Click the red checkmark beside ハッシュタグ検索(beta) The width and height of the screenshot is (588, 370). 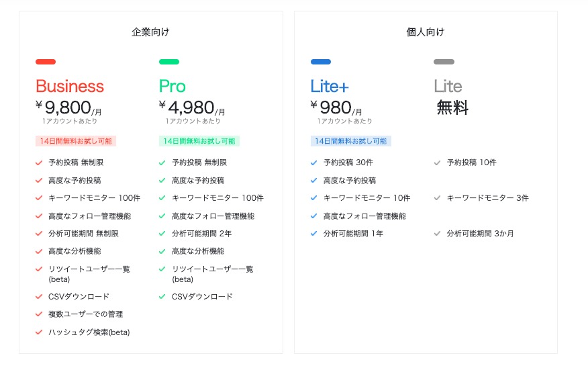[39, 332]
